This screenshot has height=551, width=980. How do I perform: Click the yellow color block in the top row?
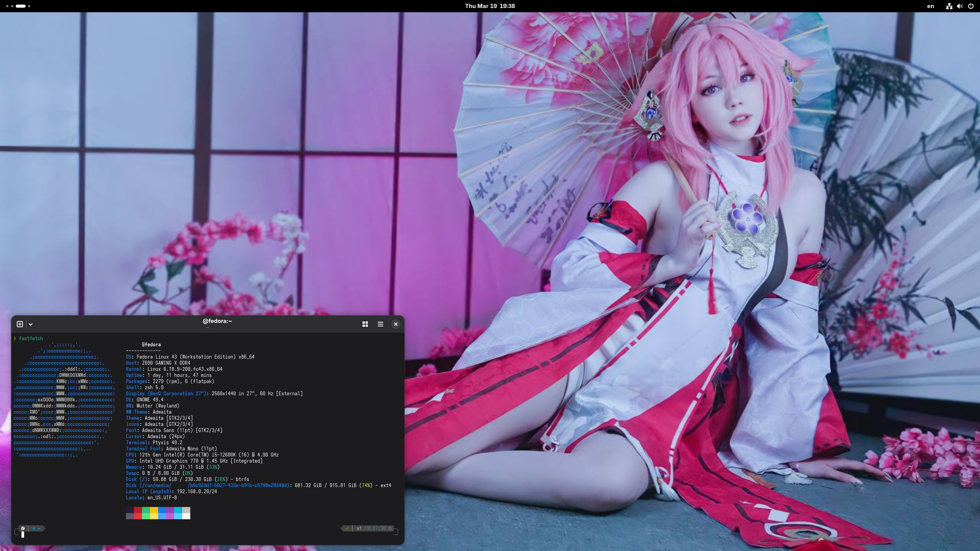point(154,510)
